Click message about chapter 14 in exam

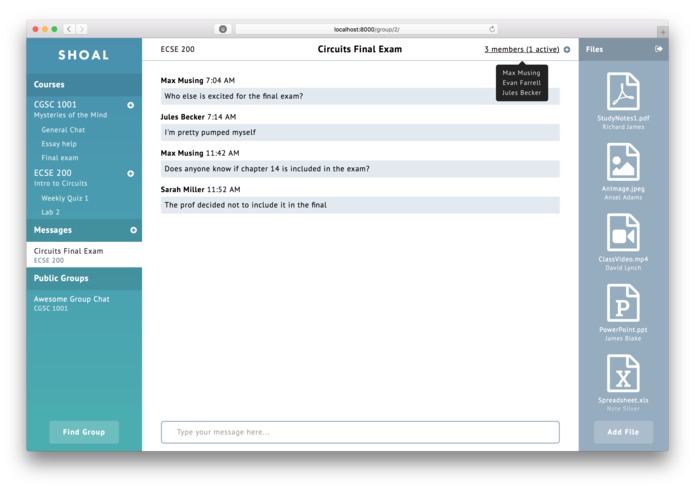(360, 169)
